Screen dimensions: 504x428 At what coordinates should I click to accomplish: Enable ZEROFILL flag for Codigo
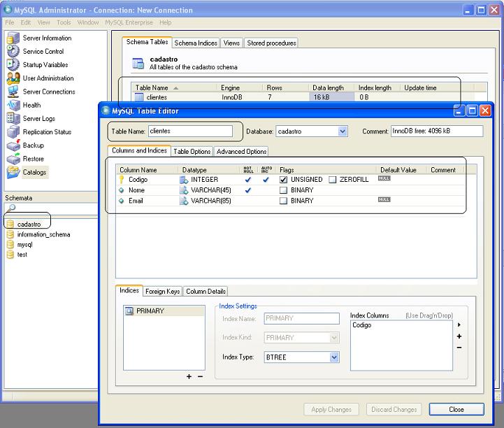pyautogui.click(x=332, y=180)
